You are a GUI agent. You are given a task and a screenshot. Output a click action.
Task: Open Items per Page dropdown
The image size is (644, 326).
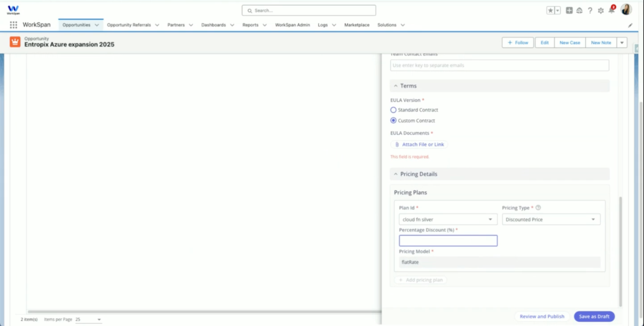[88, 319]
